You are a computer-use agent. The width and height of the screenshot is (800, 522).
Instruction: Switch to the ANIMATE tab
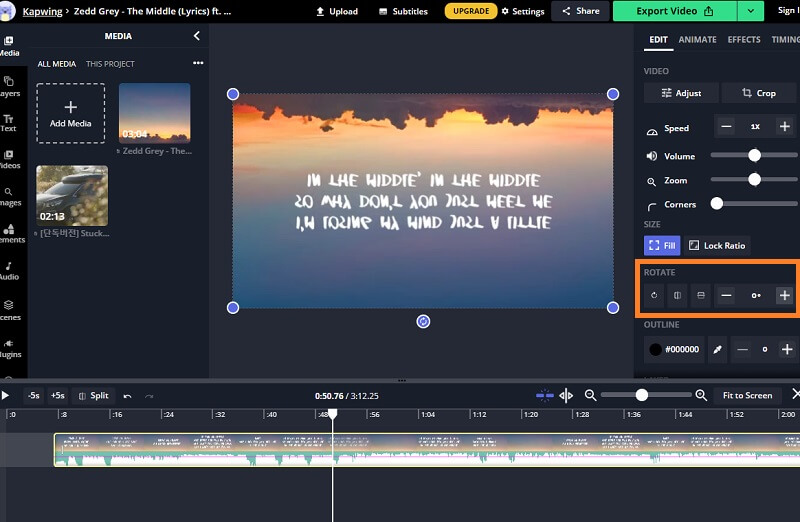click(x=697, y=40)
